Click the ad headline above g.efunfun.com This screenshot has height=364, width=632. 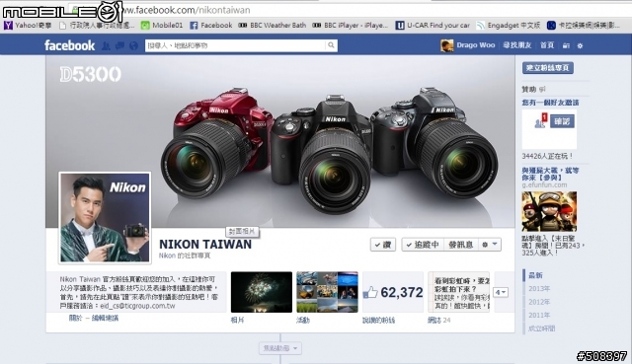[550, 174]
